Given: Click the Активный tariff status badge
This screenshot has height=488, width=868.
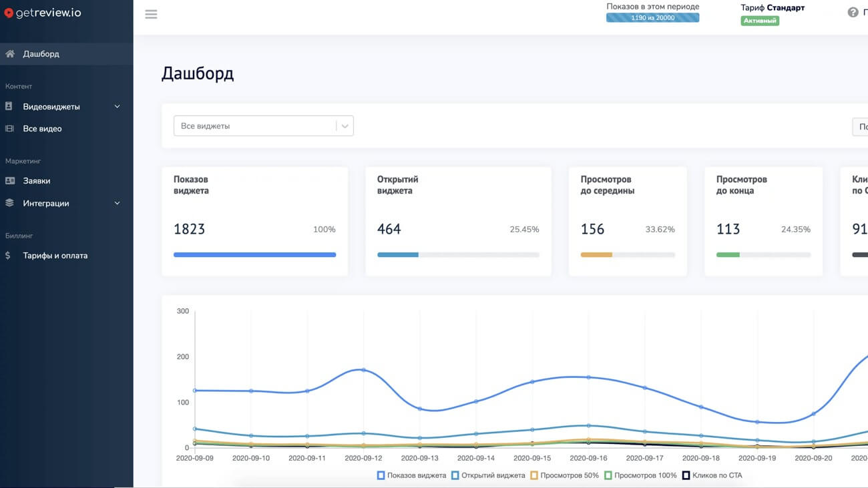Looking at the screenshot, I should [760, 21].
